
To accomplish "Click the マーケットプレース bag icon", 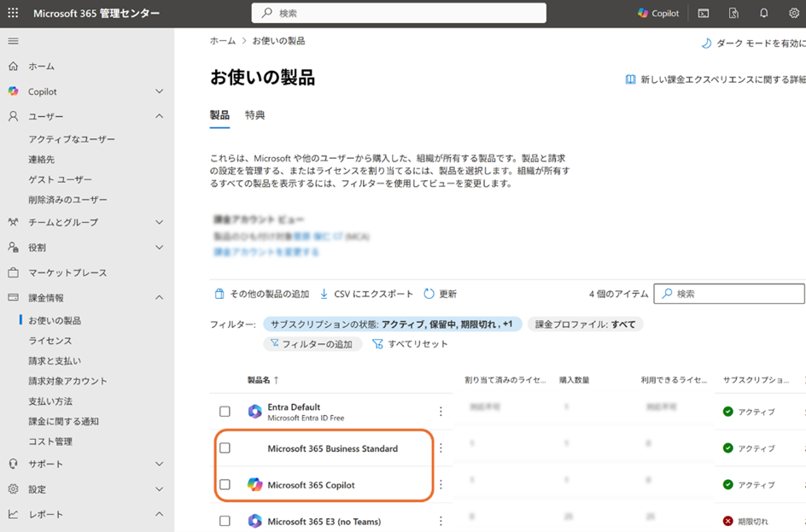I will point(14,272).
